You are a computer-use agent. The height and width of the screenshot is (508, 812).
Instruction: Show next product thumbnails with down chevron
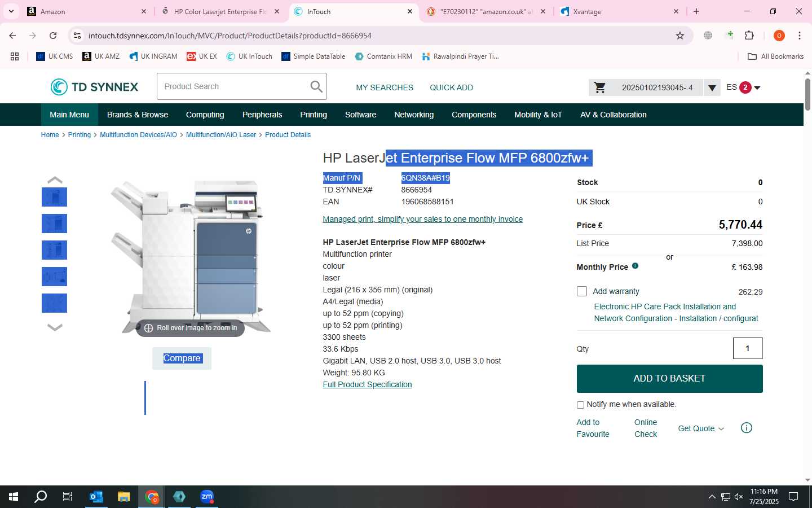pyautogui.click(x=55, y=327)
